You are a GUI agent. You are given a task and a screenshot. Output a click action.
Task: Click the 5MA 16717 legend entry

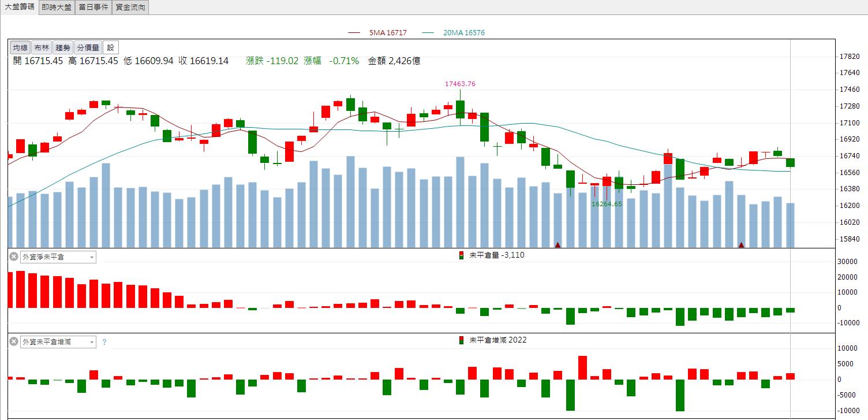[377, 33]
